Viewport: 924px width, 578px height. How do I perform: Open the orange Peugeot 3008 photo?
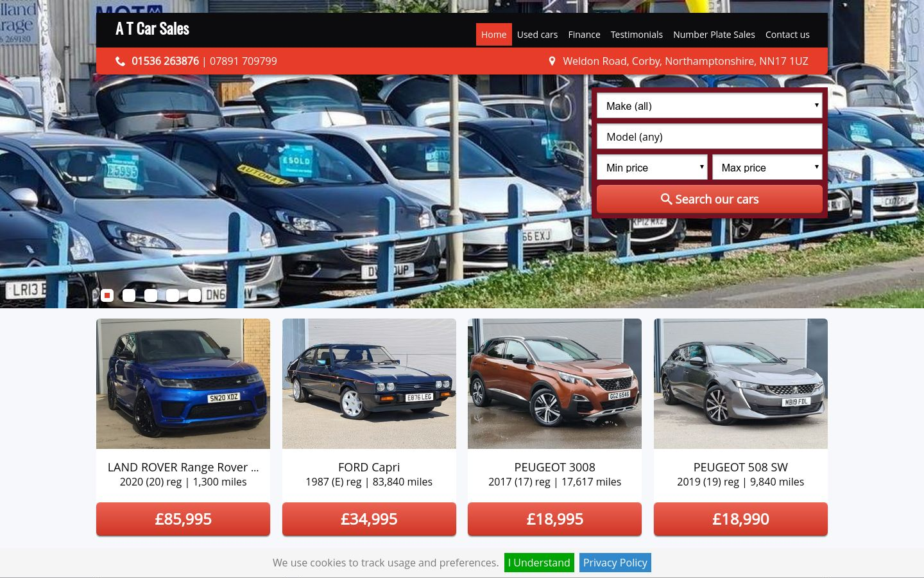click(554, 383)
